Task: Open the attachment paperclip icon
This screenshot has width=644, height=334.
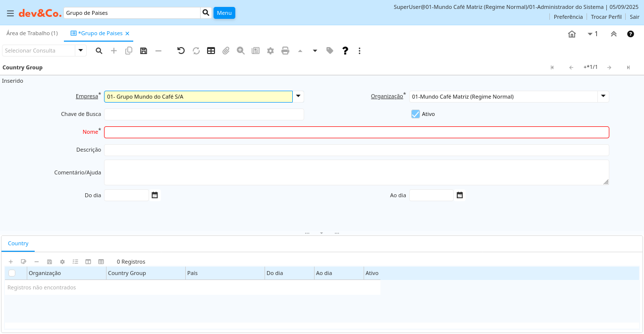Action: tap(226, 51)
